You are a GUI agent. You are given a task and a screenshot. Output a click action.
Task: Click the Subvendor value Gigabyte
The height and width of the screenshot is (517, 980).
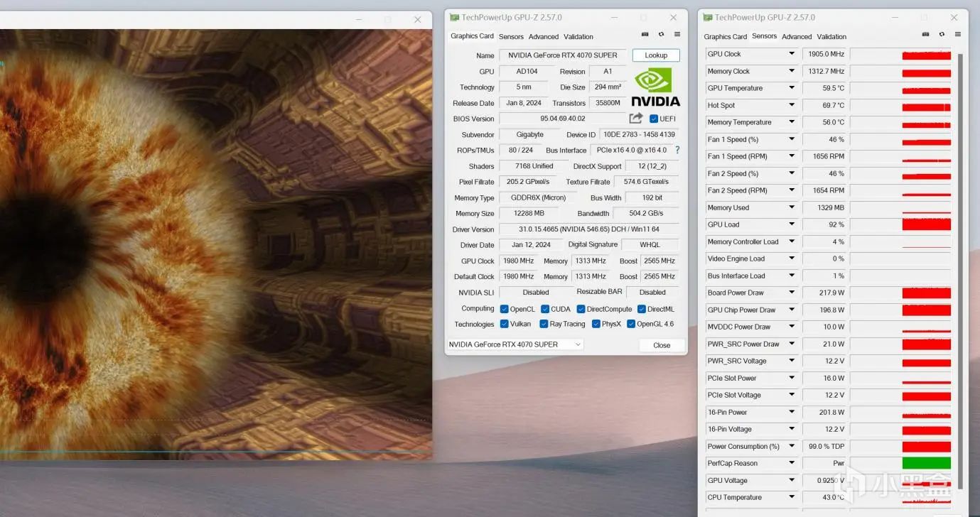click(x=529, y=134)
